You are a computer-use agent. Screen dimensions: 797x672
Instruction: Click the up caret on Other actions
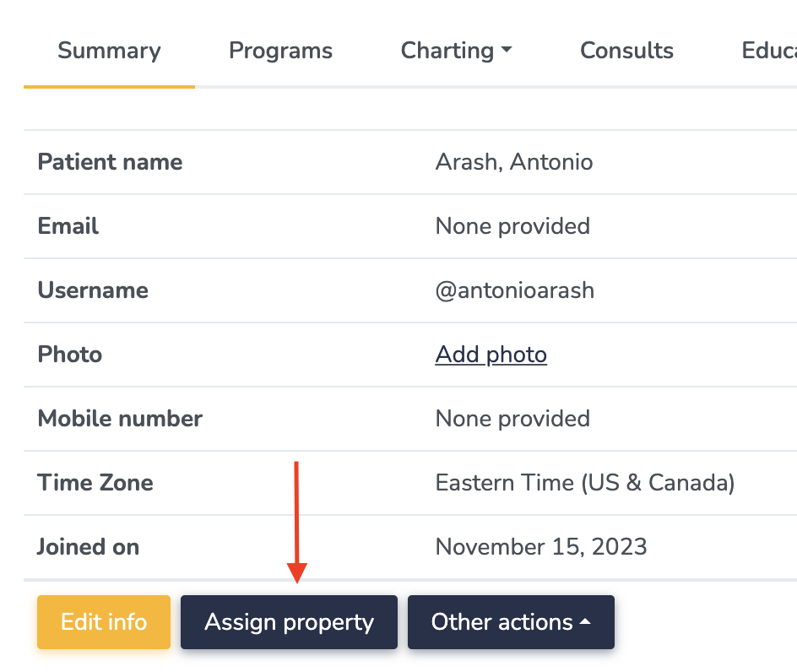(x=585, y=622)
